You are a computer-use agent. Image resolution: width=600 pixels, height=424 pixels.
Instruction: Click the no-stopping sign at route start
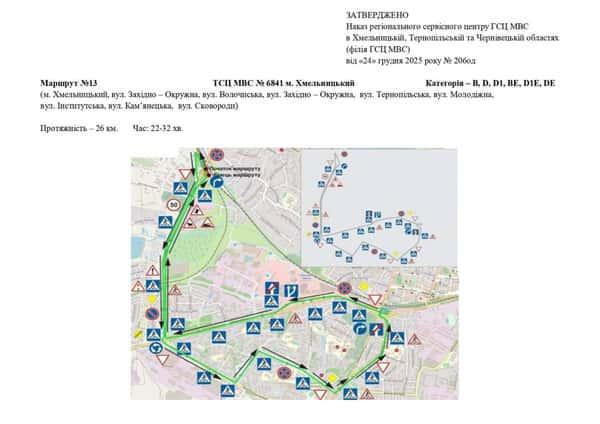pyautogui.click(x=216, y=156)
